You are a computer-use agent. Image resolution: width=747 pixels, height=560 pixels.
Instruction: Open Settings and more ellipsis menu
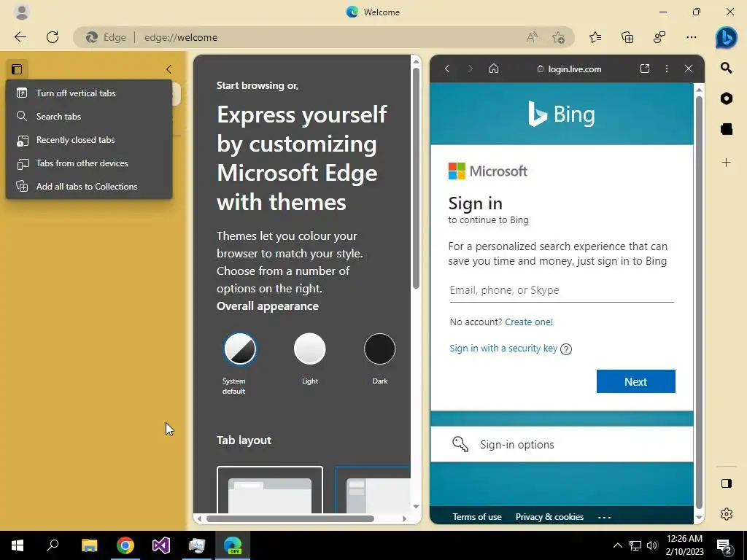[692, 37]
